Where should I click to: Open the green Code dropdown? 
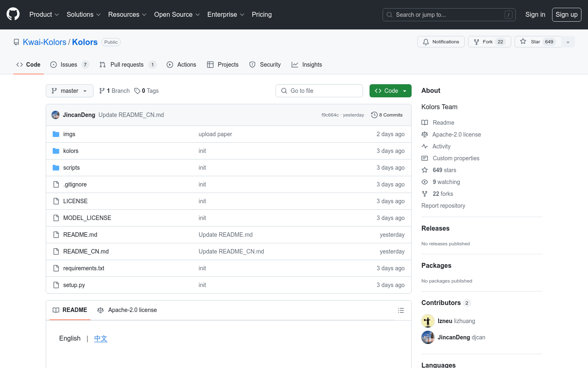[390, 91]
